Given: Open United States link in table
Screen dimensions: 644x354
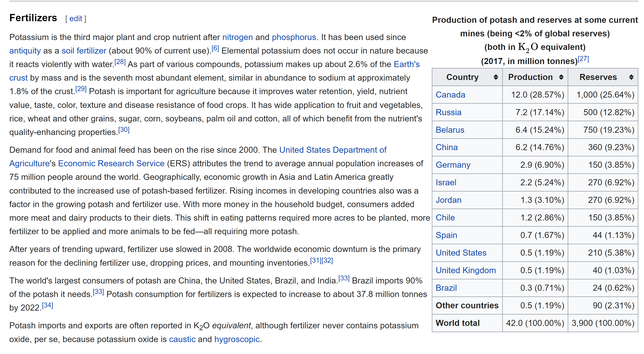Looking at the screenshot, I should [x=461, y=253].
